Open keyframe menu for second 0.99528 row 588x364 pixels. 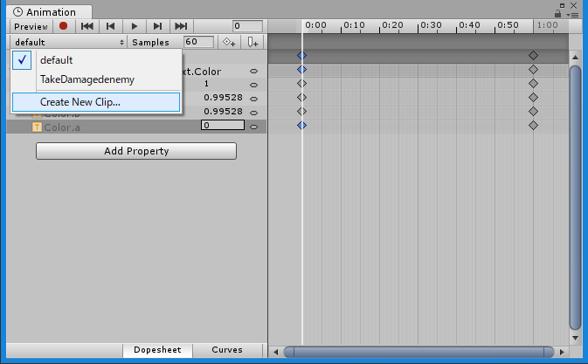tap(254, 113)
